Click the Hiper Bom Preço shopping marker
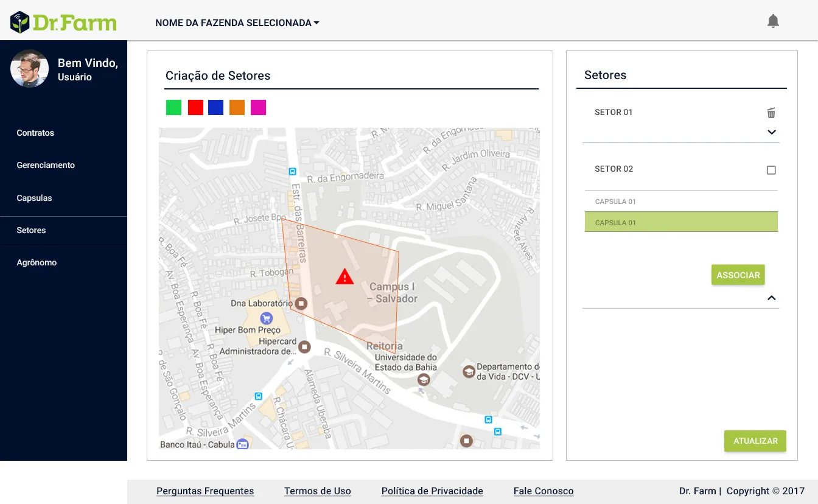The height and width of the screenshot is (504, 818). pyautogui.click(x=266, y=318)
